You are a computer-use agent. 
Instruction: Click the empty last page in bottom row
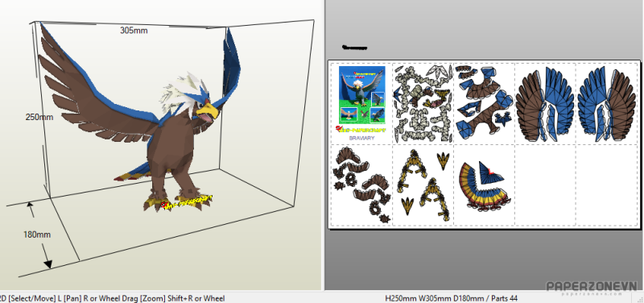click(607, 185)
